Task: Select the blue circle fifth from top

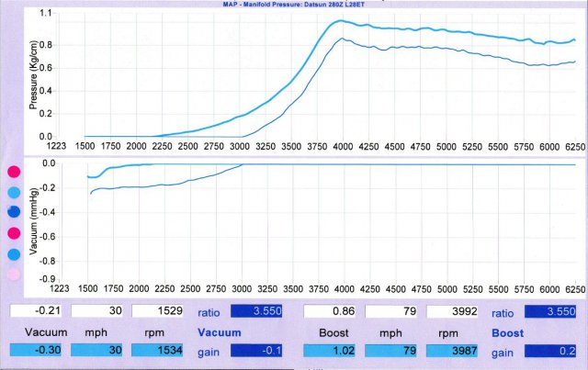Action: [x=14, y=254]
